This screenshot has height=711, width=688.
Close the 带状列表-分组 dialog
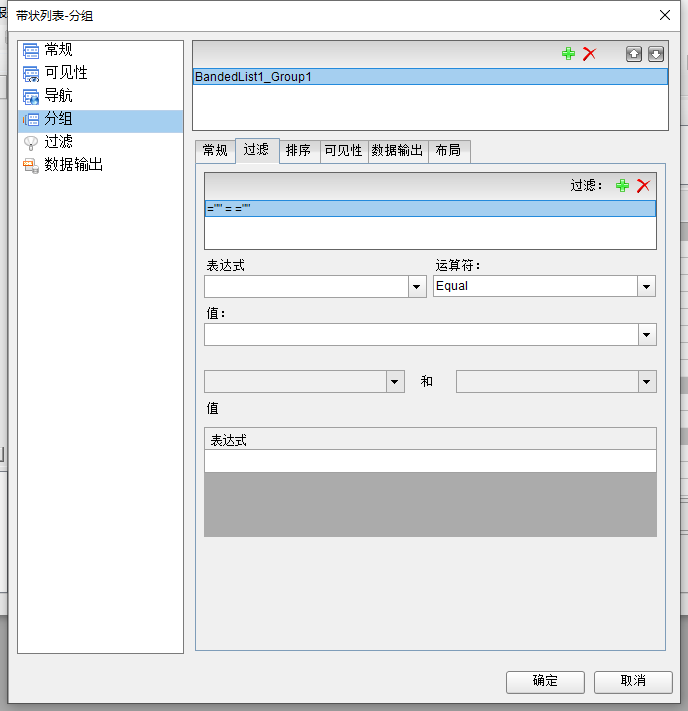click(x=665, y=15)
